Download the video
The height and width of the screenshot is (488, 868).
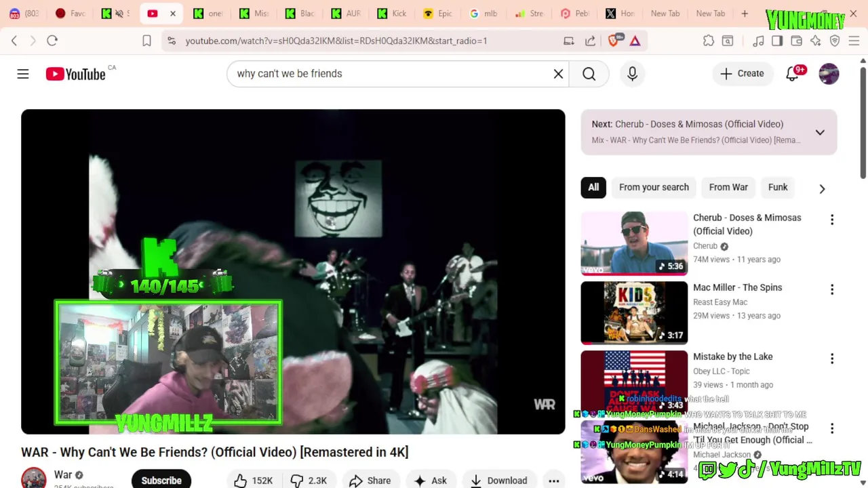click(x=498, y=480)
